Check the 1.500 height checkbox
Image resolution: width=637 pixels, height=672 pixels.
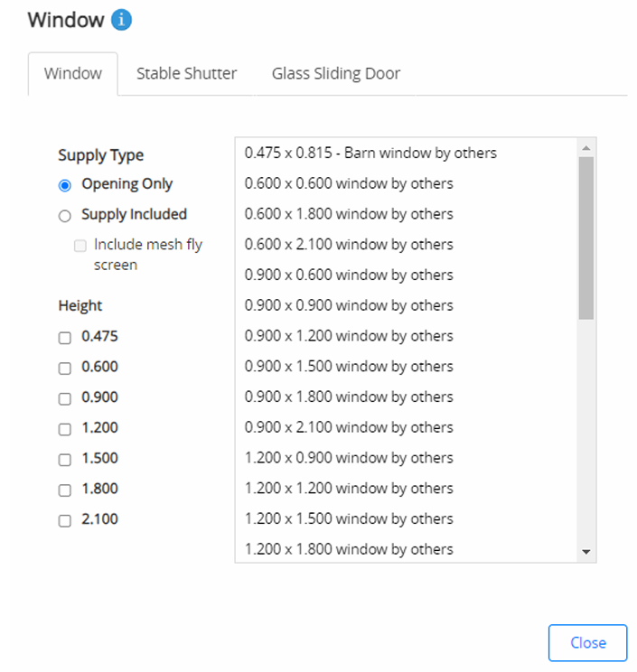[x=64, y=460]
